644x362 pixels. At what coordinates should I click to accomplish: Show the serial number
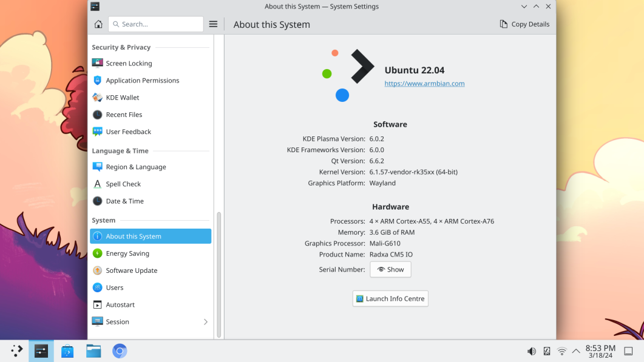[x=390, y=270]
